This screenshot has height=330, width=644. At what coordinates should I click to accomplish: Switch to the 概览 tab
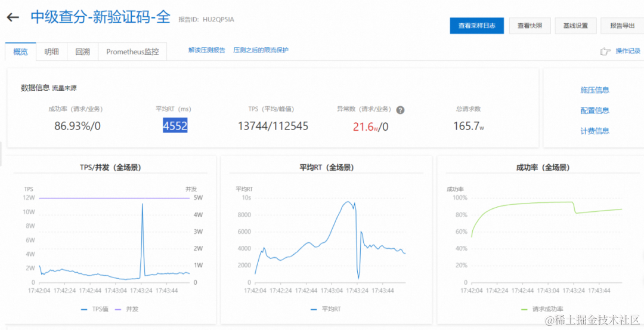[x=20, y=51]
